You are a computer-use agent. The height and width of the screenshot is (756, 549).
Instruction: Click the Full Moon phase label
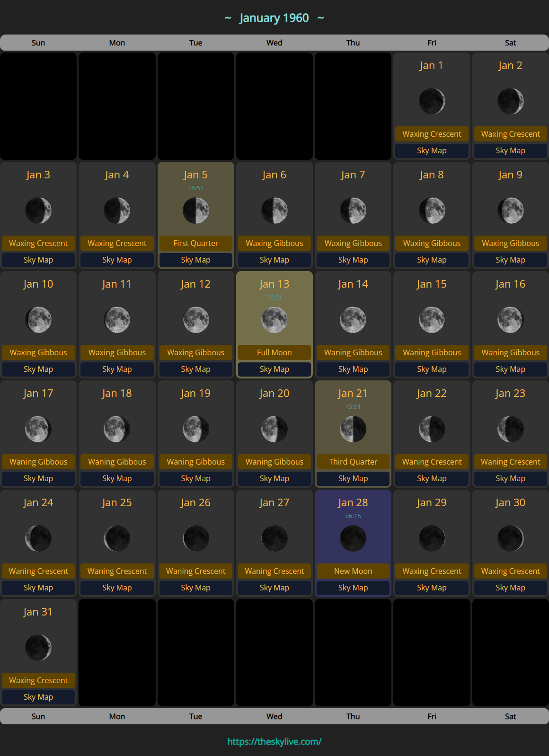click(274, 352)
